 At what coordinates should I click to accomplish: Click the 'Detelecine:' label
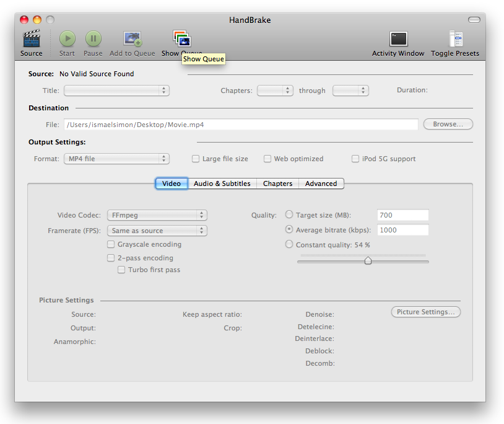coord(316,327)
